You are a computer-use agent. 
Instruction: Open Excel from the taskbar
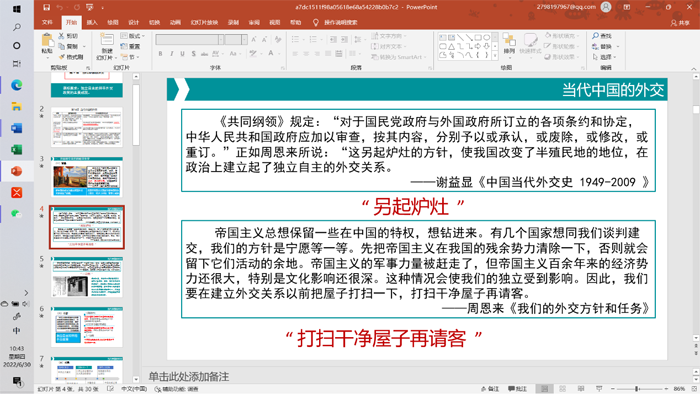[x=17, y=149]
